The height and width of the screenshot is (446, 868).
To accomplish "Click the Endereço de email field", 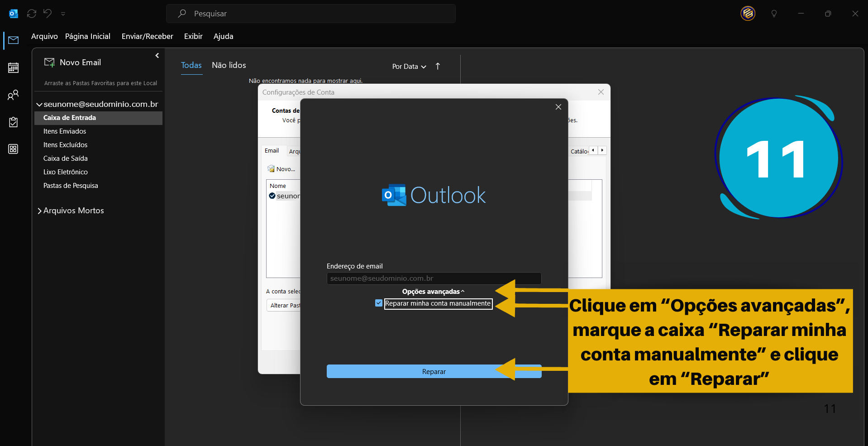I will tap(434, 278).
